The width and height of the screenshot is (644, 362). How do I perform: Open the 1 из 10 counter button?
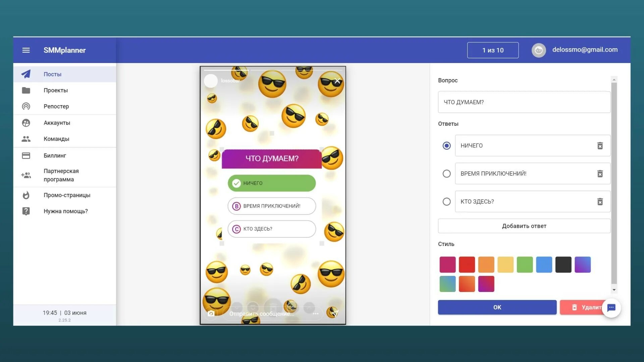point(493,50)
